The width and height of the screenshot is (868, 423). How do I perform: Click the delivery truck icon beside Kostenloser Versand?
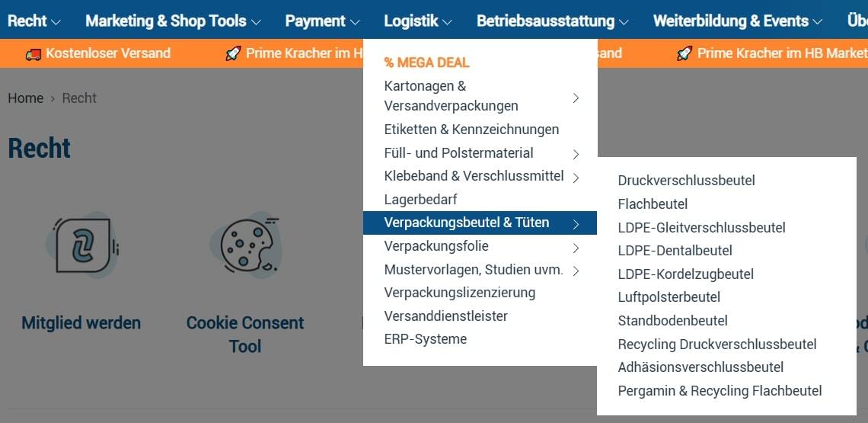pyautogui.click(x=33, y=53)
